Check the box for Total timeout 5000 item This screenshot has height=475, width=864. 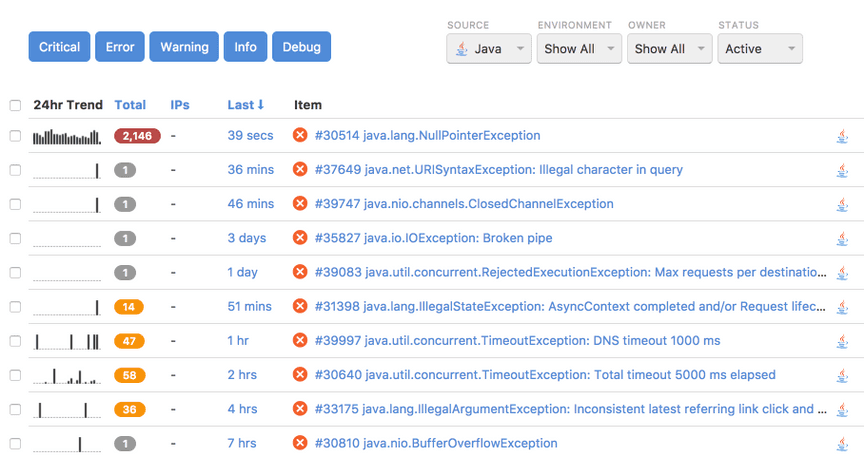pos(15,375)
